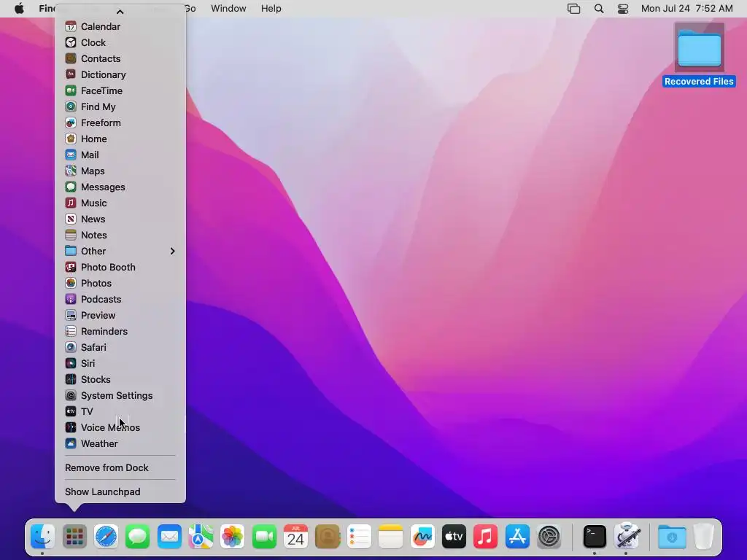
Task: Open Music from the Dock
Action: 485,537
